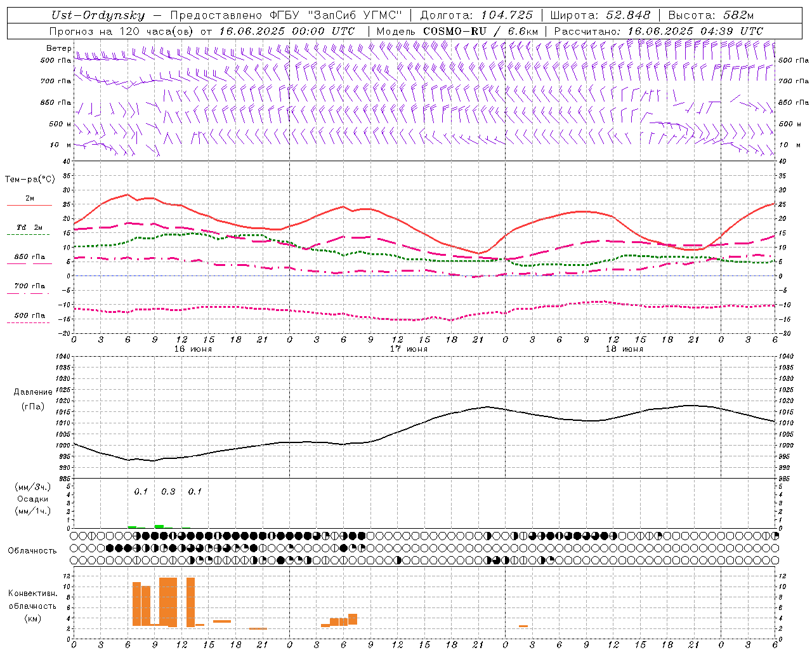The image size is (812, 650).
Task: Select the "Рассчитано: 16.06.2025 04:39 UTC" timestamp
Action: click(658, 31)
